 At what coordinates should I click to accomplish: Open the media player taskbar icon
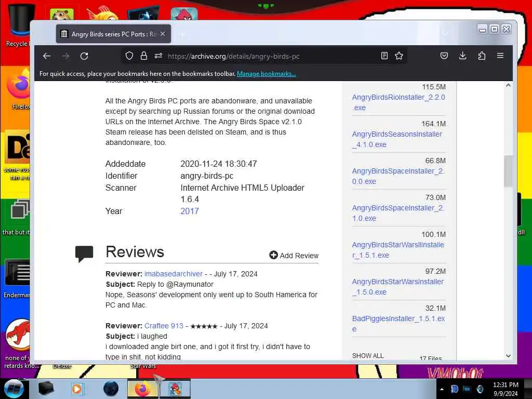coord(77,389)
